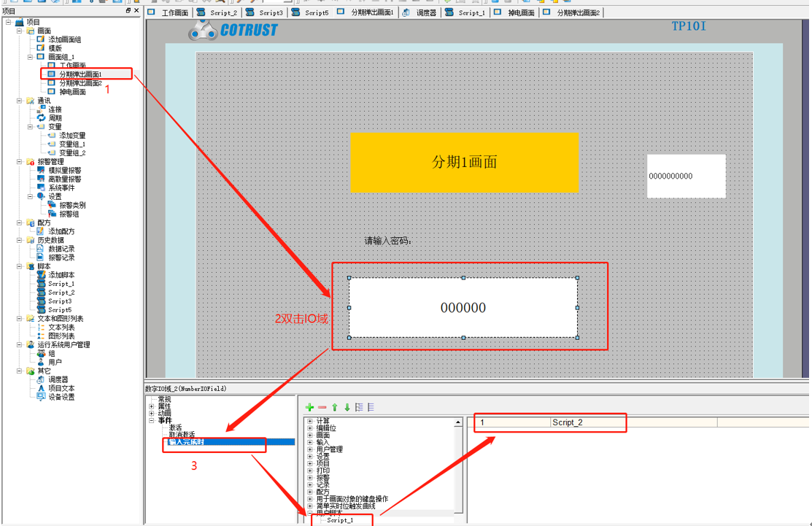
Task: Click the function list scrollbar up arrow
Action: click(458, 422)
